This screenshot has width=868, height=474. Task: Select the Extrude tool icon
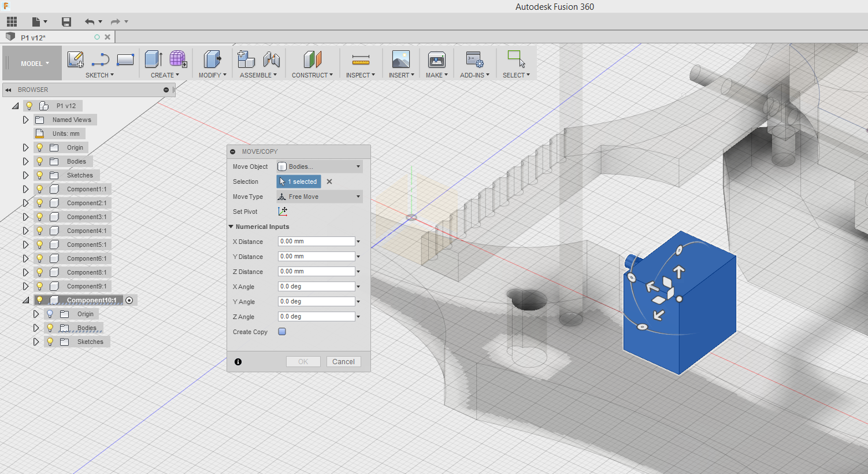pos(153,59)
